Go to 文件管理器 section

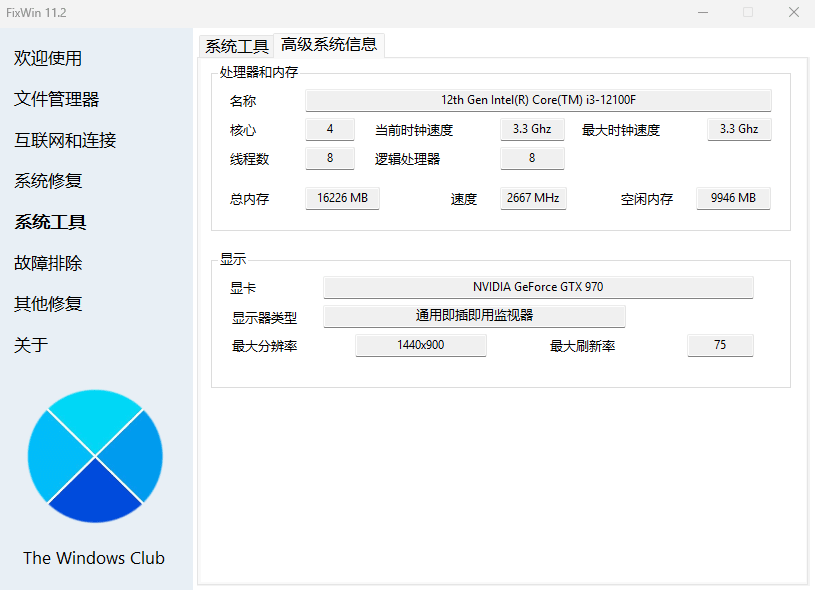pos(57,99)
